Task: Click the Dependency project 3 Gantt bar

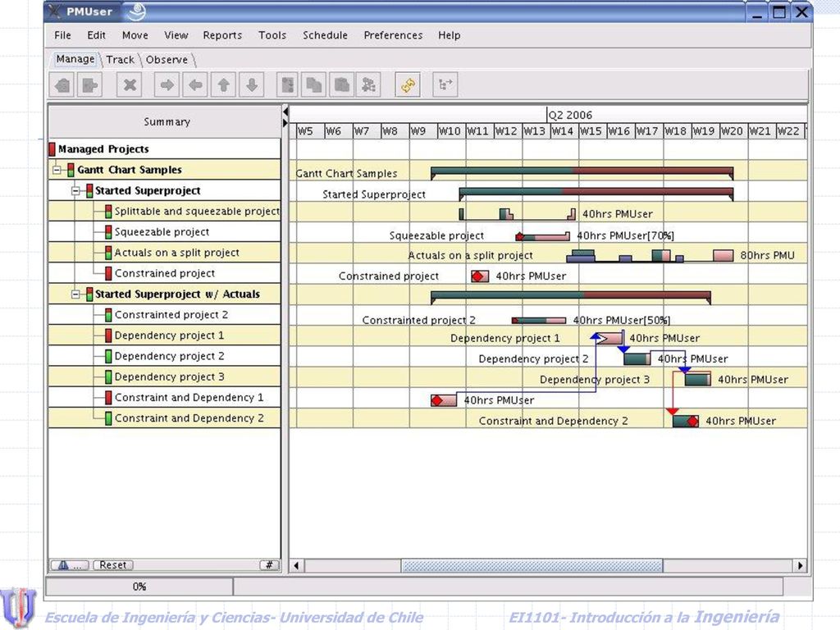Action: point(697,379)
